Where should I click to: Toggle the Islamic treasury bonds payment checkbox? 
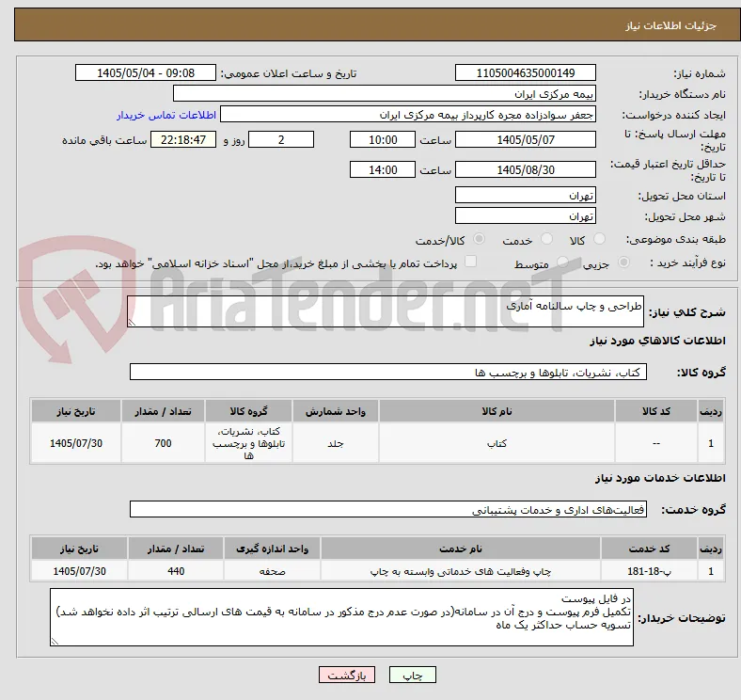point(471,262)
